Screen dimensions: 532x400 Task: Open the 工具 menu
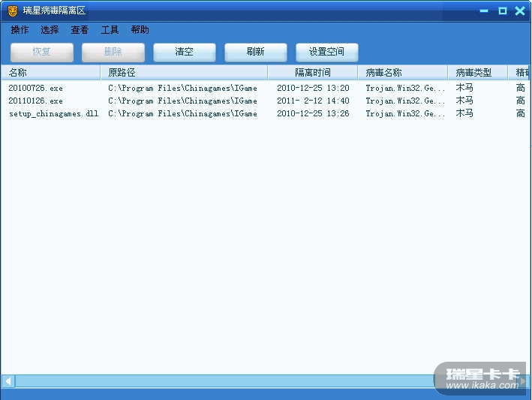(x=110, y=30)
